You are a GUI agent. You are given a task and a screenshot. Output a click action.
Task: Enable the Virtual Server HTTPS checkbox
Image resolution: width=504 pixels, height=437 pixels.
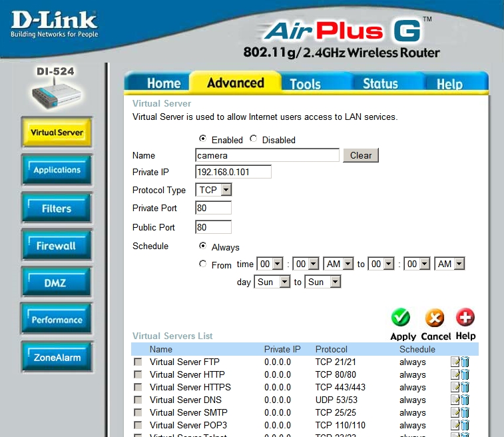(x=138, y=388)
